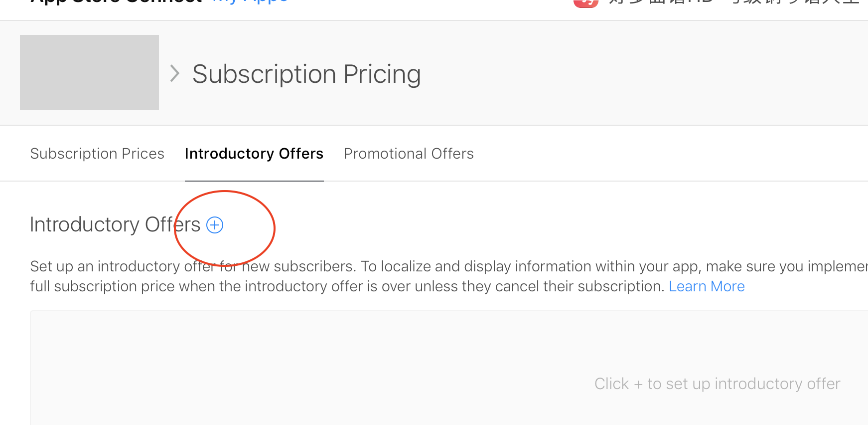
Task: Click the Subscription Pricing page heading
Action: [306, 74]
